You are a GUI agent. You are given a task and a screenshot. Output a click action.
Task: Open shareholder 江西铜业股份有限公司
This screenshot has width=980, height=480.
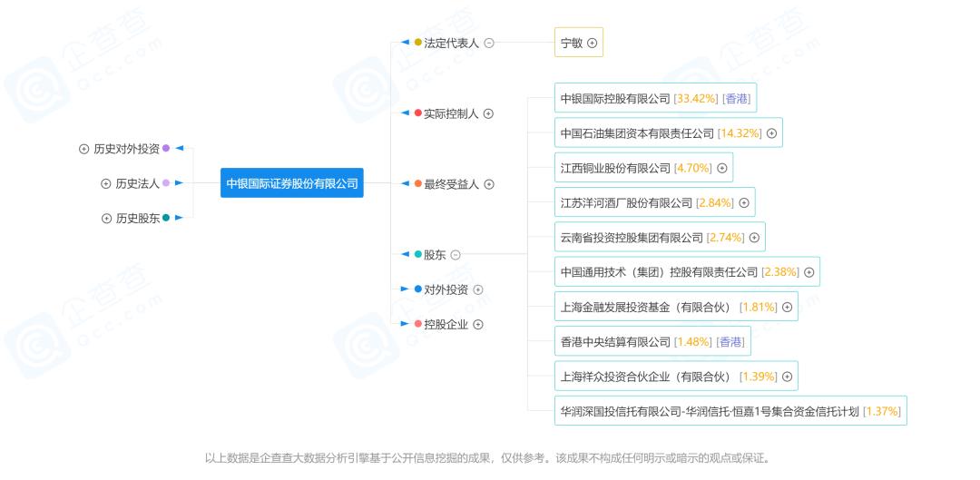(x=643, y=168)
